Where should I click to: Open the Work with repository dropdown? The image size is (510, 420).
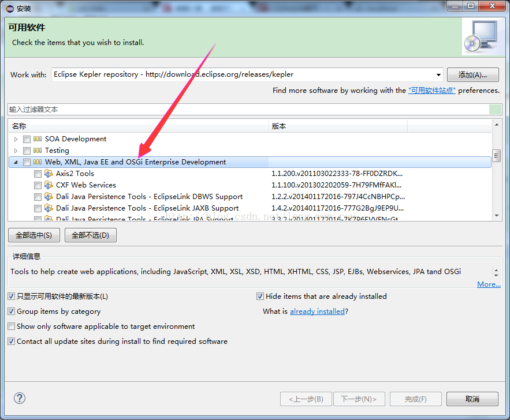[438, 74]
